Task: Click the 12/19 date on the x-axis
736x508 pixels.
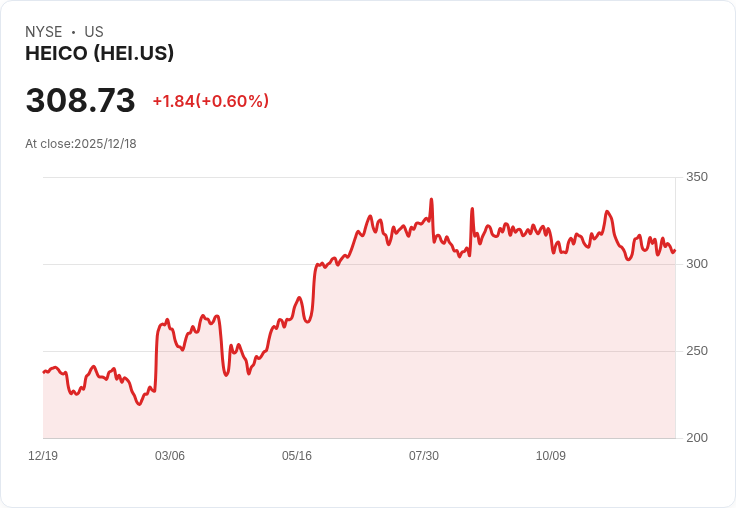Action: (x=43, y=456)
